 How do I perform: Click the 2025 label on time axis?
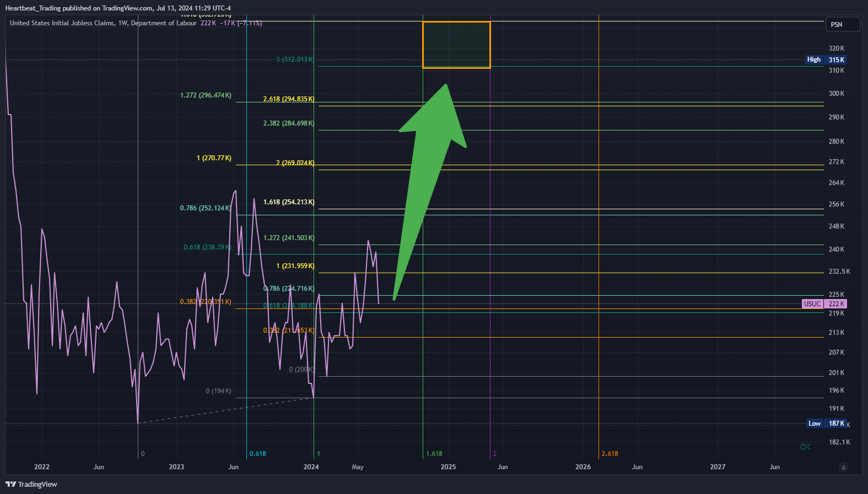pyautogui.click(x=449, y=467)
